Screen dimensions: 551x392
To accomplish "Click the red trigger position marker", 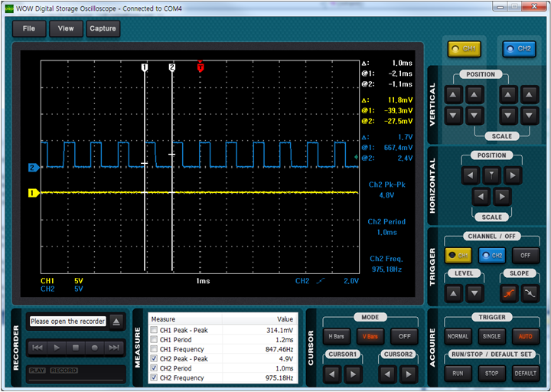I will pos(201,66).
